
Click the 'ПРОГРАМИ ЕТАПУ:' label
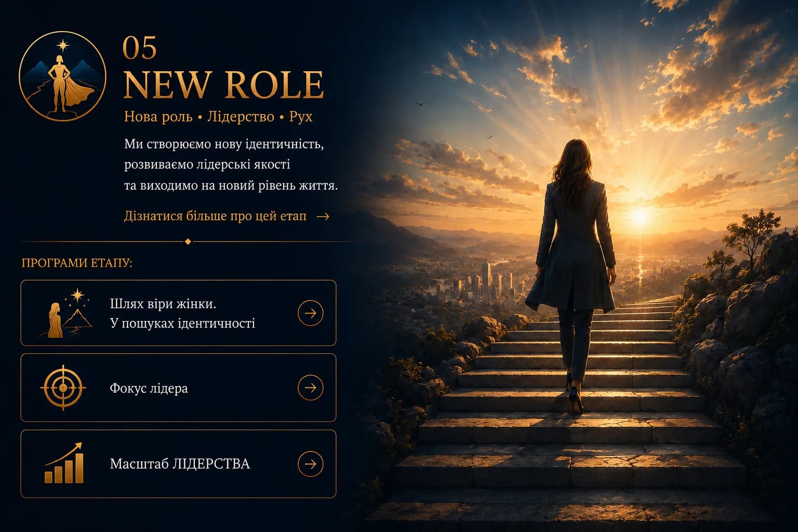click(x=77, y=263)
